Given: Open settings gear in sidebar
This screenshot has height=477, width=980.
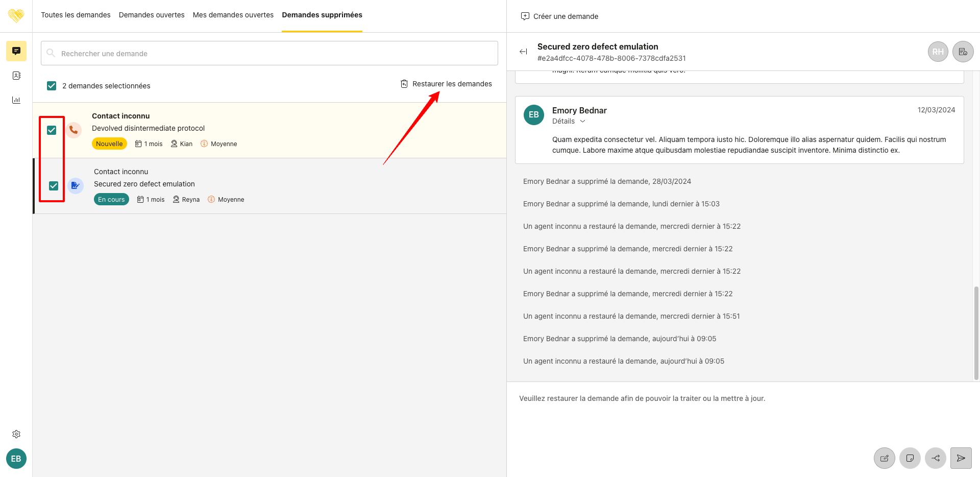Looking at the screenshot, I should (16, 434).
